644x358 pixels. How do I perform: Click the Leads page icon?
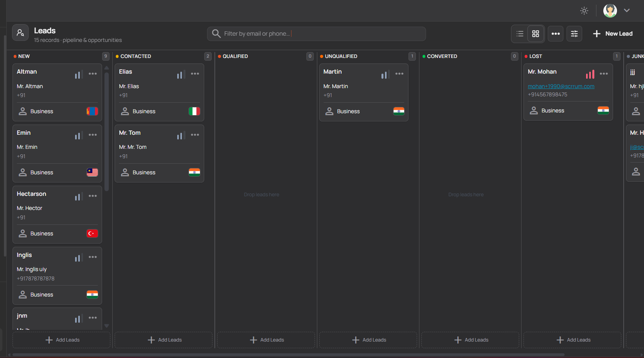(20, 33)
